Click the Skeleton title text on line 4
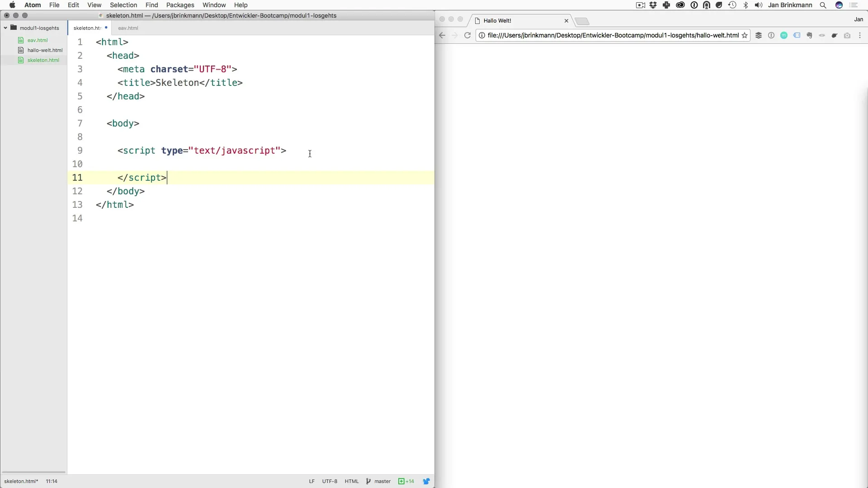 coord(177,83)
